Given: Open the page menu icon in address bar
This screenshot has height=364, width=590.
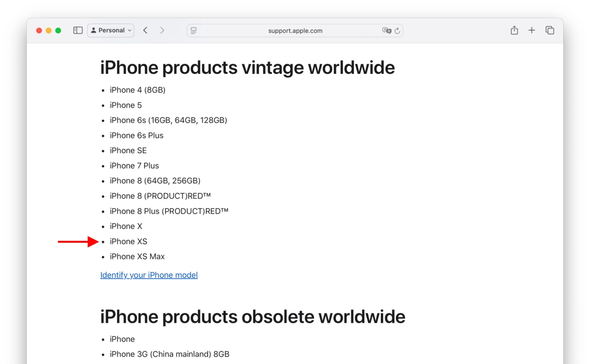Looking at the screenshot, I should [194, 31].
